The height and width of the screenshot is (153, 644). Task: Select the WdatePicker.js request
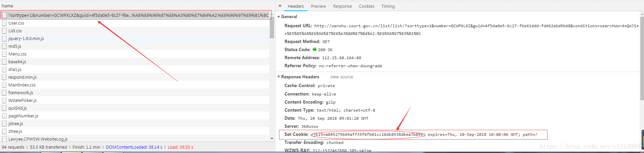[135, 100]
